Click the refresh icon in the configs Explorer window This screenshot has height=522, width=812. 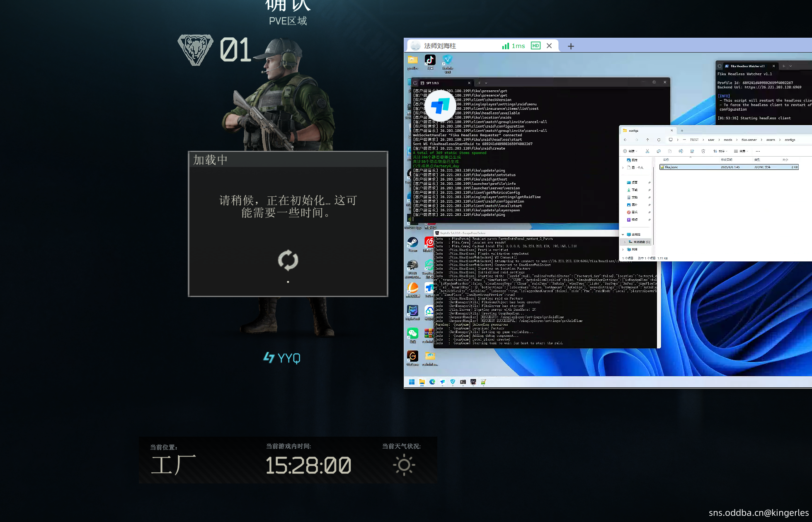pyautogui.click(x=659, y=140)
